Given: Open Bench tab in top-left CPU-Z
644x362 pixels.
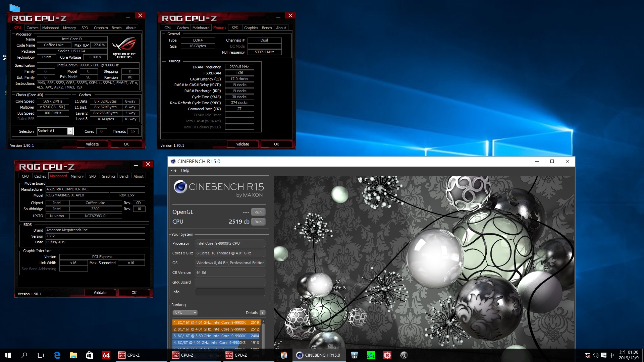Looking at the screenshot, I should pos(117,28).
